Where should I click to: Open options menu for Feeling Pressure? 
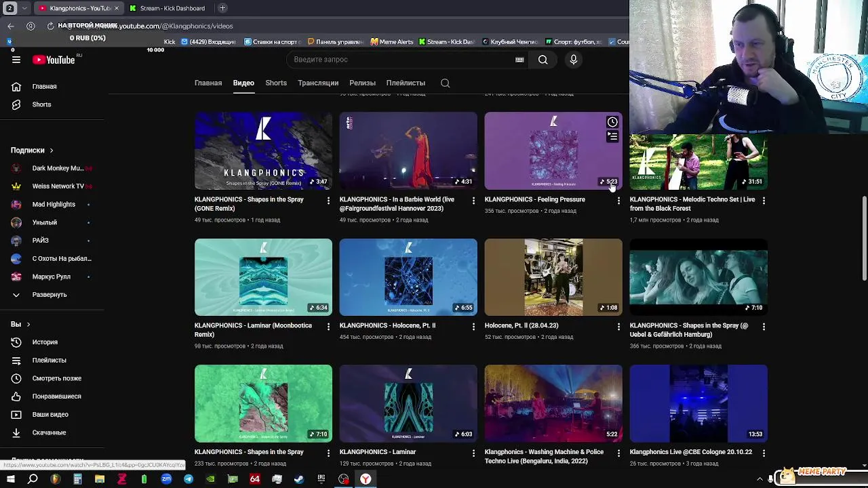click(x=618, y=201)
